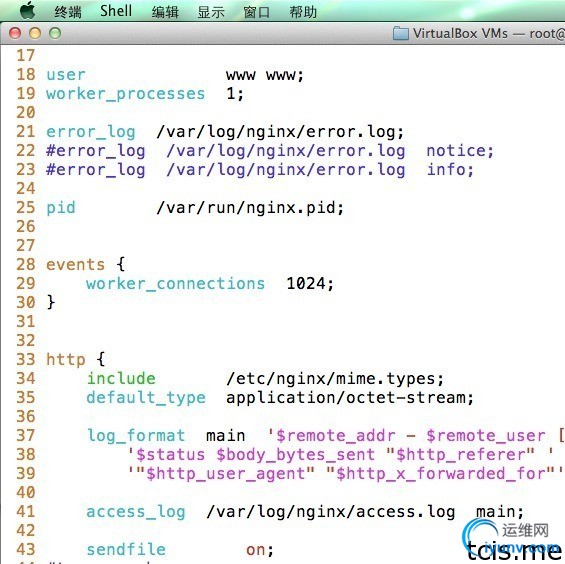Viewport: 565px width, 564px height.
Task: Click the 'user' directive on line 18
Action: tap(66, 75)
